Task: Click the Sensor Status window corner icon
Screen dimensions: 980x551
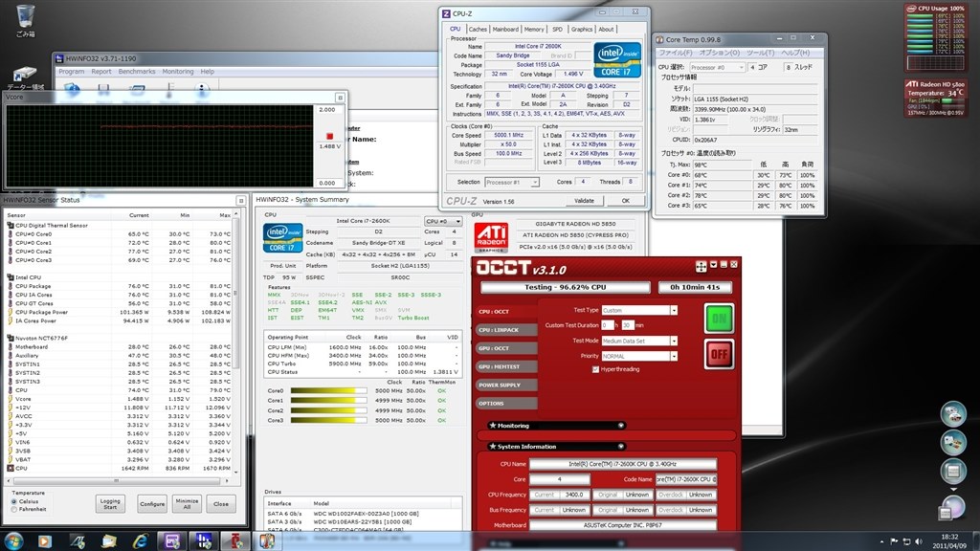Action: (x=240, y=201)
